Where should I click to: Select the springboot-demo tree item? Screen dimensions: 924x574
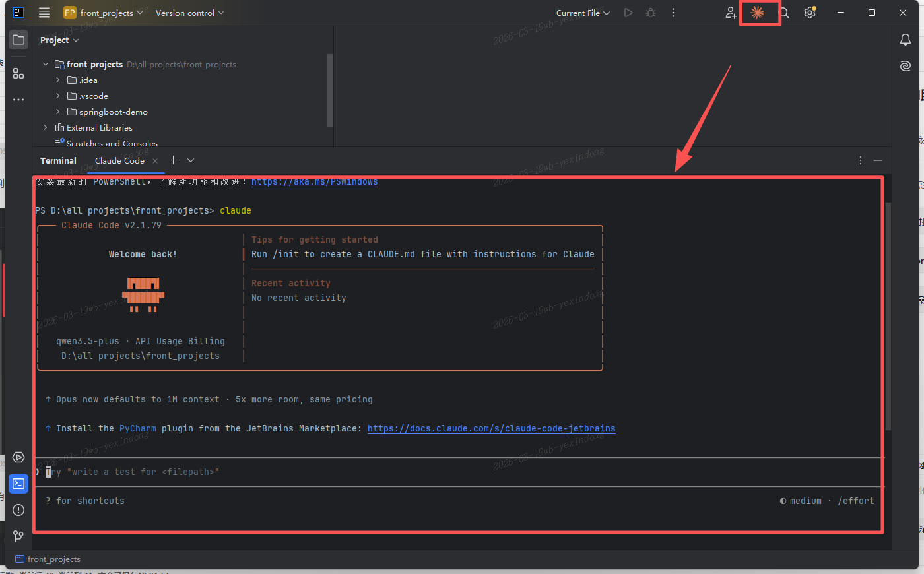[x=107, y=112]
